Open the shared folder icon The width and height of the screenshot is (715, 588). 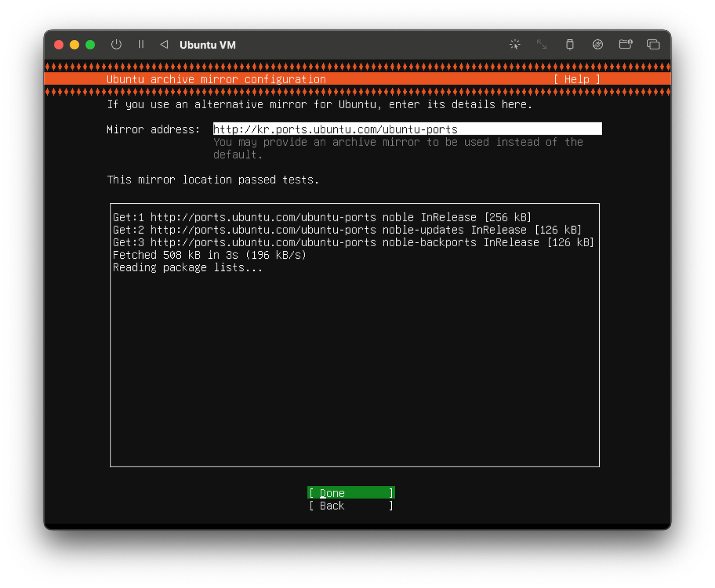(x=625, y=44)
